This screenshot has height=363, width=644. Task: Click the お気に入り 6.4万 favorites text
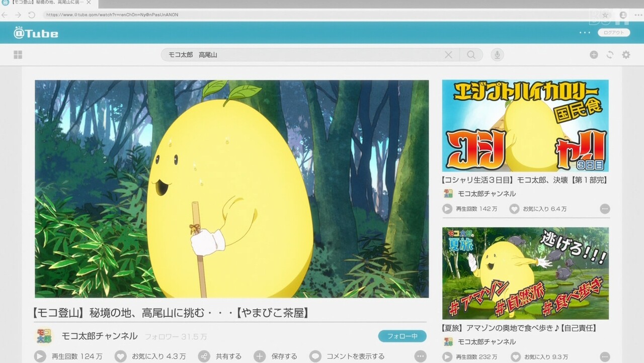coord(545,209)
